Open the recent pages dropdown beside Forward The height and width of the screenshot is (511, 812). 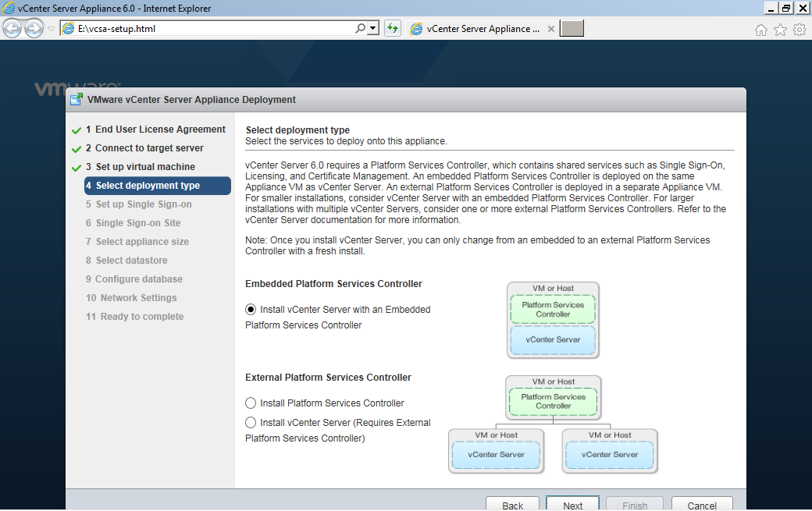pos(51,29)
